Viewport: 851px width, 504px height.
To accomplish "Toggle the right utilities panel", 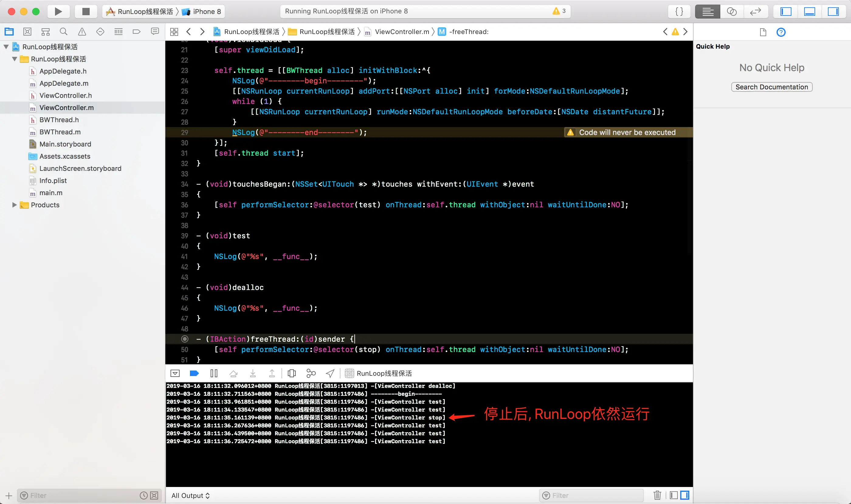I will click(x=833, y=11).
